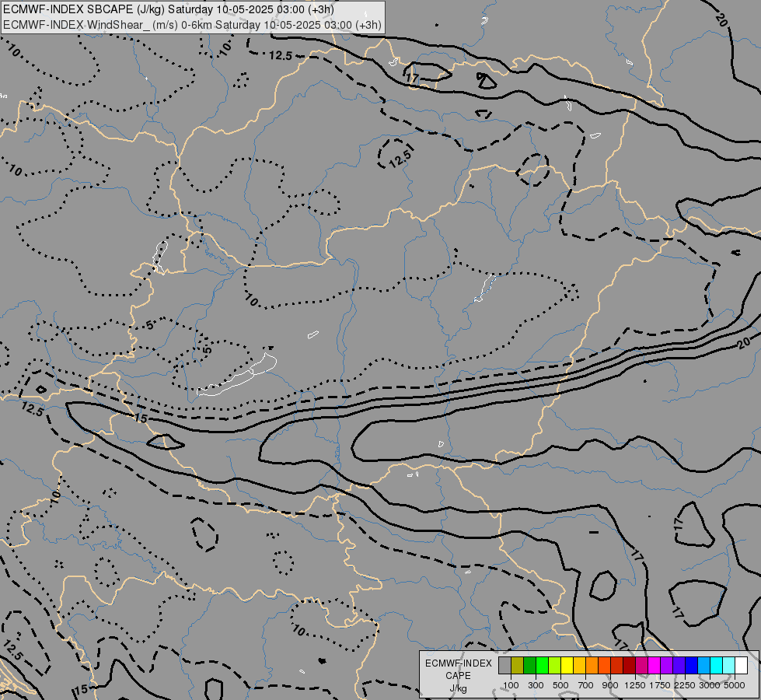Click the bright magenta legend swatch
Image resolution: width=761 pixels, height=700 pixels.
[655, 665]
